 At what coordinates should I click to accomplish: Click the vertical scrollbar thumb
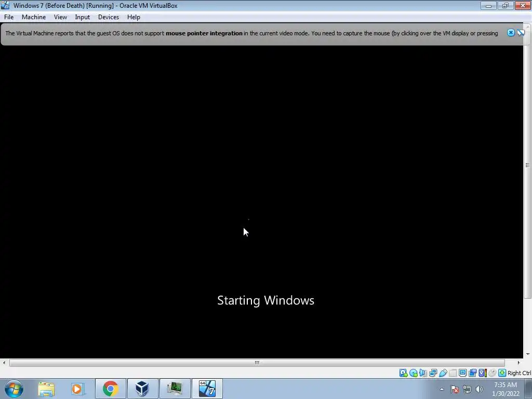coord(527,165)
